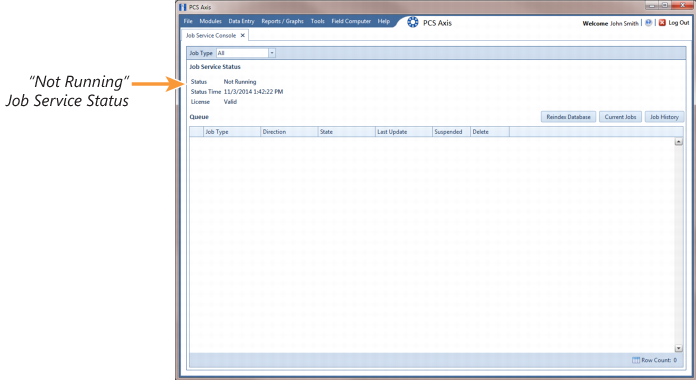Open the Modules menu

point(210,21)
